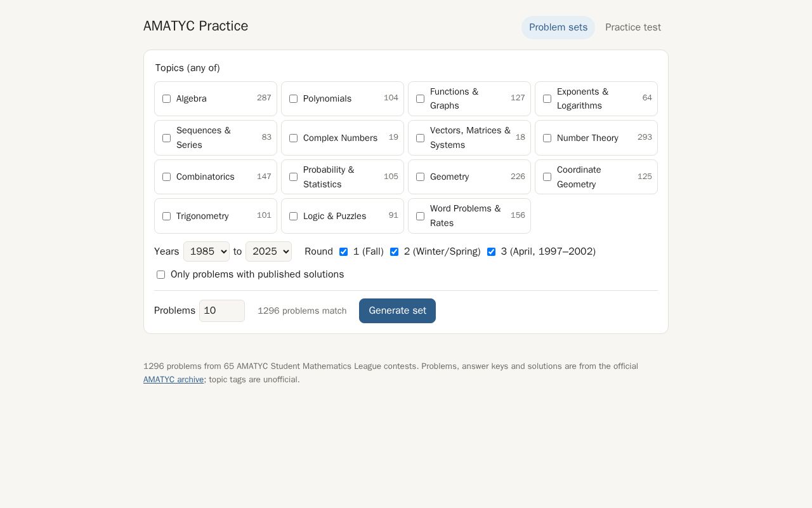Screen dimensions: 812x508
Task: Open the AMATYC archive link
Action: click(x=174, y=380)
